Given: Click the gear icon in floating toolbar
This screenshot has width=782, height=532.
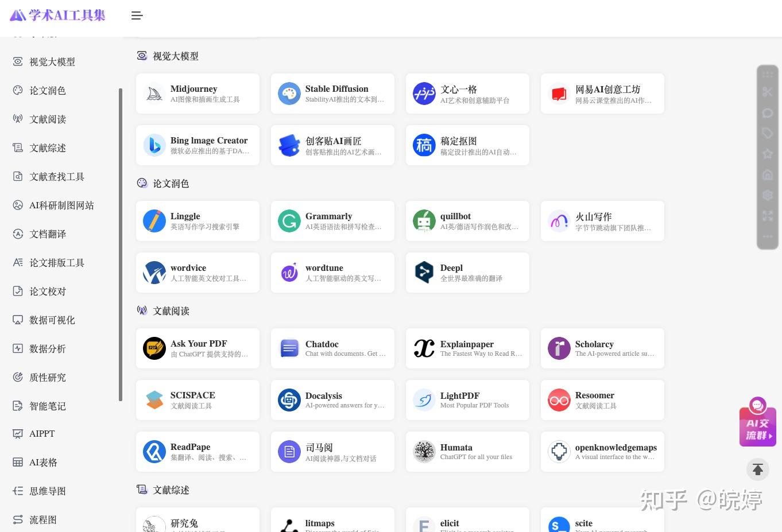Looking at the screenshot, I should 768,195.
